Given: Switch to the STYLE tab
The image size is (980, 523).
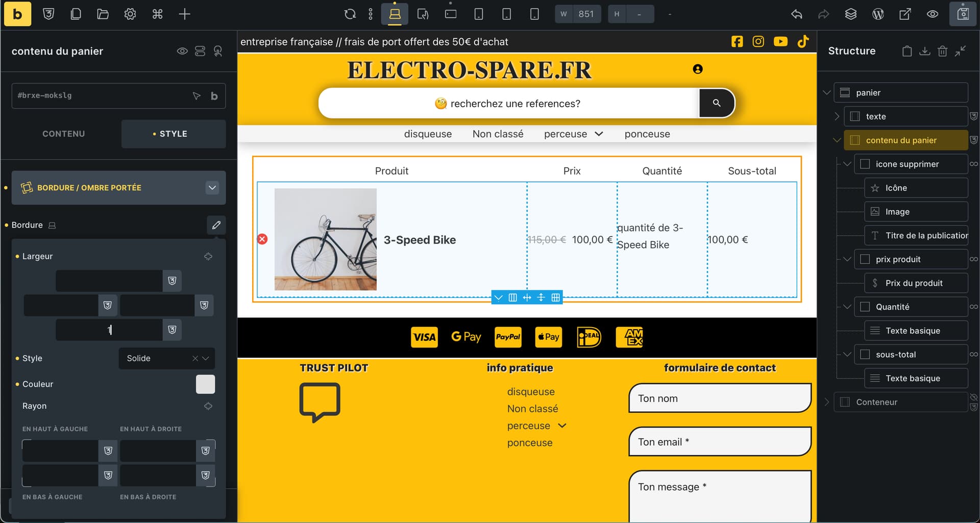Looking at the screenshot, I should 173,134.
